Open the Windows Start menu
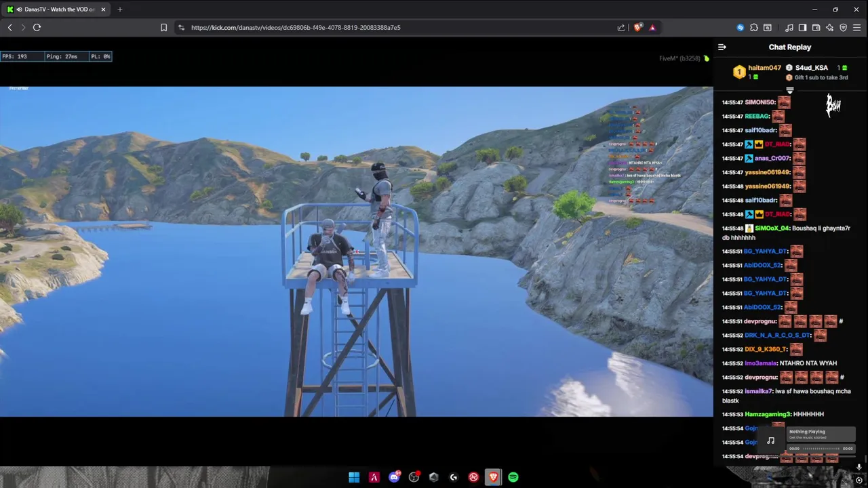This screenshot has width=868, height=488. 354,477
